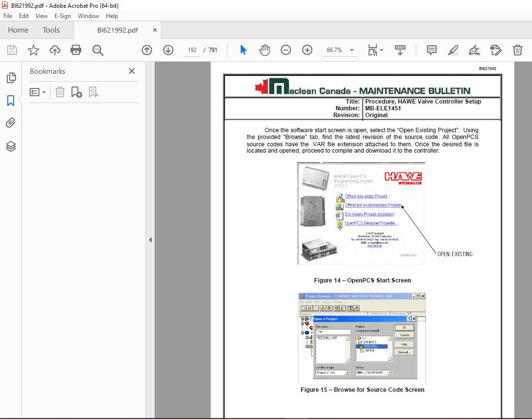Click the 'Figure 14 – OpenPCS Start Screen' caption
The image size is (532, 419).
[x=362, y=280]
